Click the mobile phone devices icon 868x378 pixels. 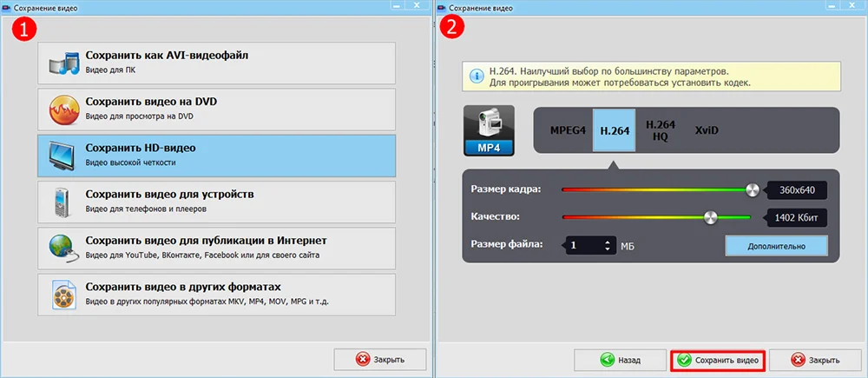point(62,202)
